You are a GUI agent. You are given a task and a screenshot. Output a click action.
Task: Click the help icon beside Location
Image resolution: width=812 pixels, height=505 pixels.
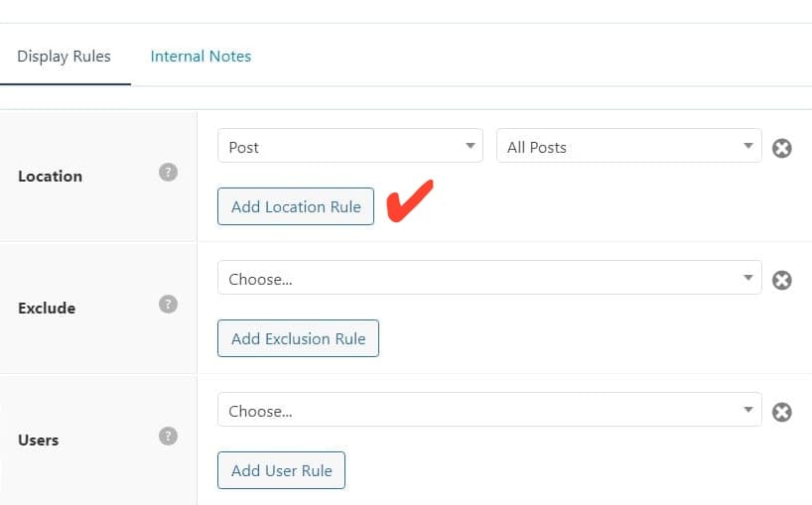pyautogui.click(x=169, y=173)
